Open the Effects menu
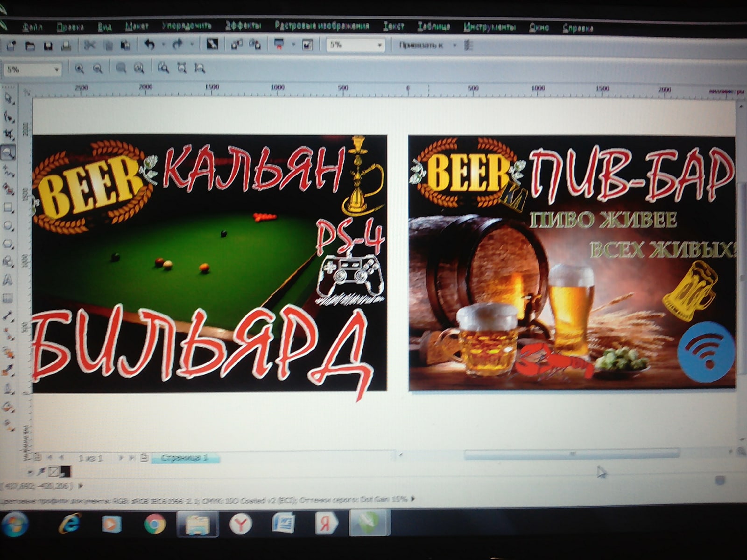 (243, 26)
